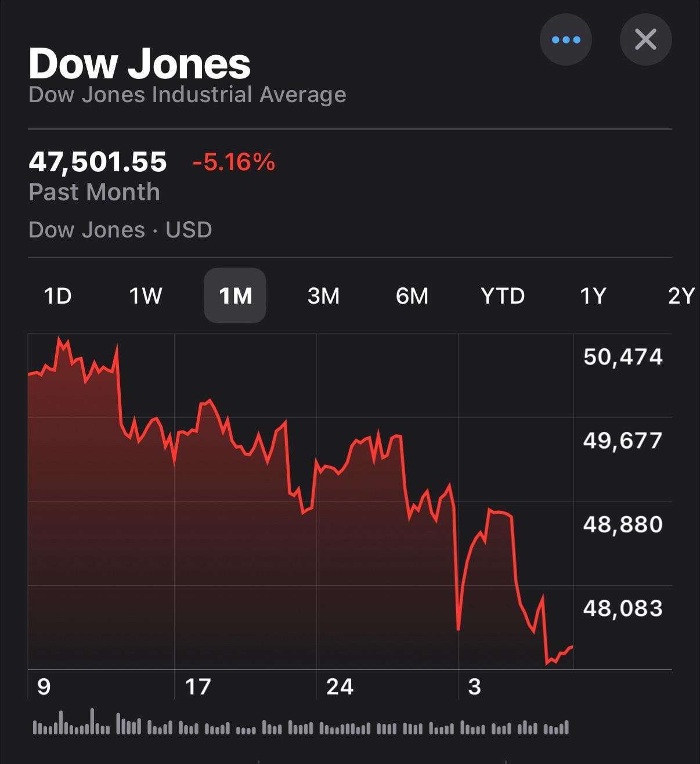700x764 pixels.
Task: Tap the 50,474 axis label
Action: (x=622, y=356)
